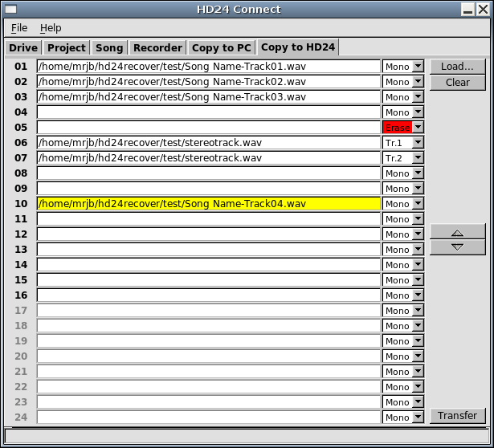Click the track 06 stereotrack.wav path field
Image resolution: width=494 pixels, height=448 pixels.
click(x=208, y=143)
